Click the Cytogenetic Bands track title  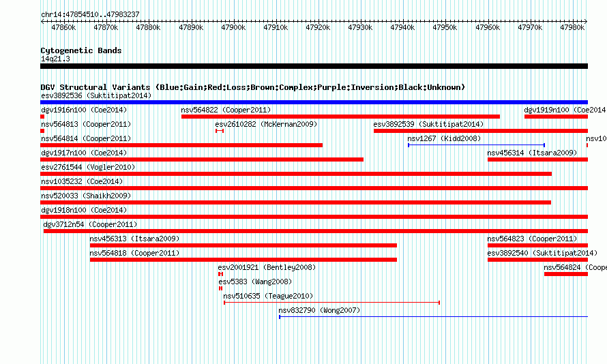[x=81, y=50]
